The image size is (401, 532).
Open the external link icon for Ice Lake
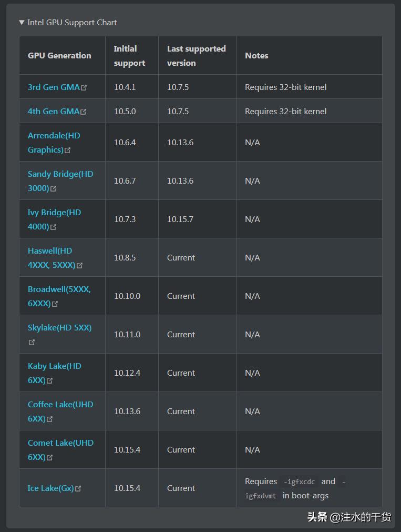click(78, 488)
